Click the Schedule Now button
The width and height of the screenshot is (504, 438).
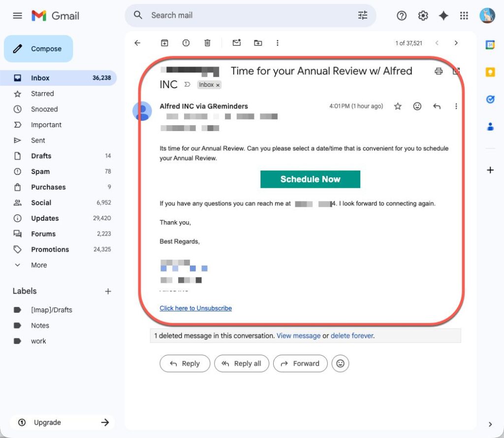pos(310,179)
